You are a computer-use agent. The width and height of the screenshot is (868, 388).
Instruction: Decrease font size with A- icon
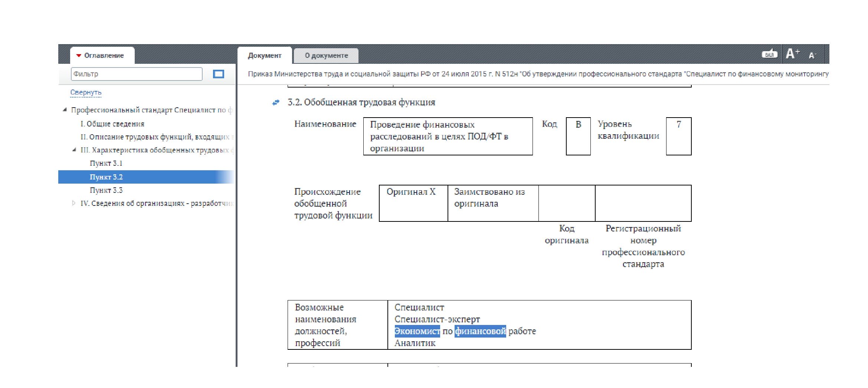pyautogui.click(x=812, y=55)
